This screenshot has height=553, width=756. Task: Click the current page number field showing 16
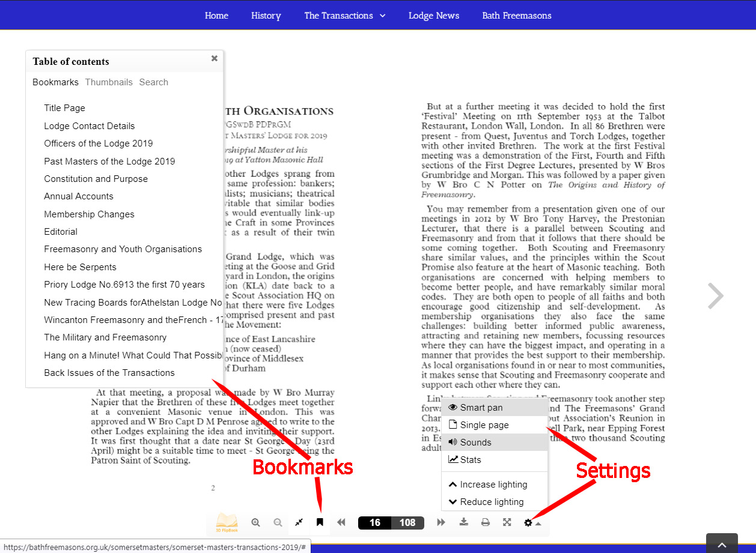point(375,522)
